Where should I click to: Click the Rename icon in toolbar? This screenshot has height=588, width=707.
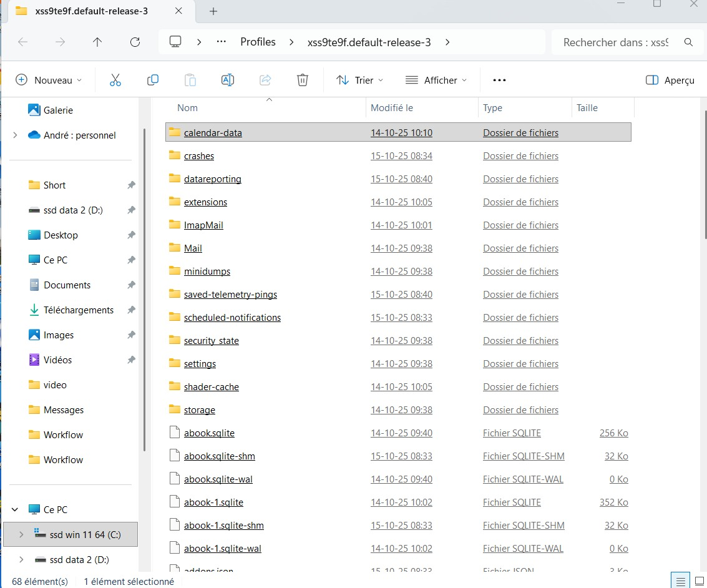coord(228,80)
